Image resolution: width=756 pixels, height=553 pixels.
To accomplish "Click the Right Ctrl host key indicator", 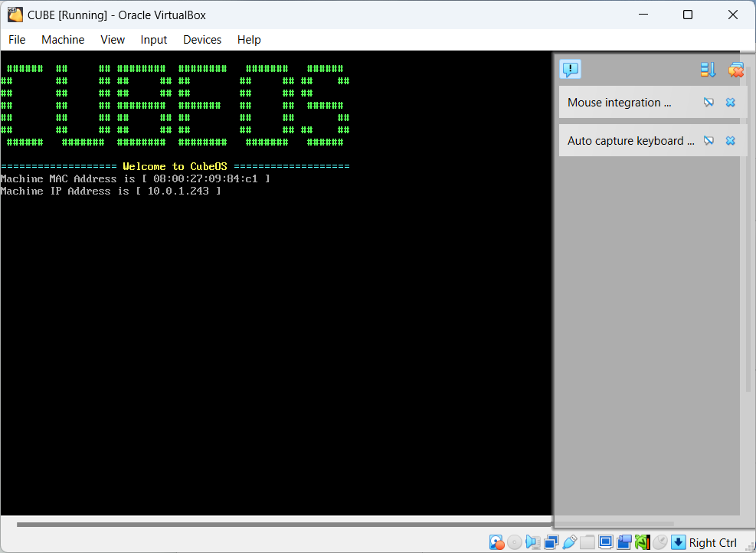I will pyautogui.click(x=712, y=542).
